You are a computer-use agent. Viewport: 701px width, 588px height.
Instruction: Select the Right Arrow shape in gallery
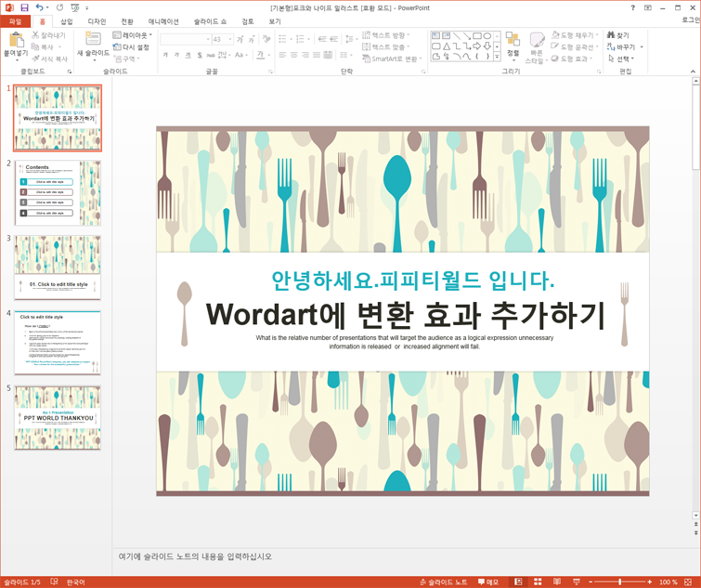click(x=476, y=46)
